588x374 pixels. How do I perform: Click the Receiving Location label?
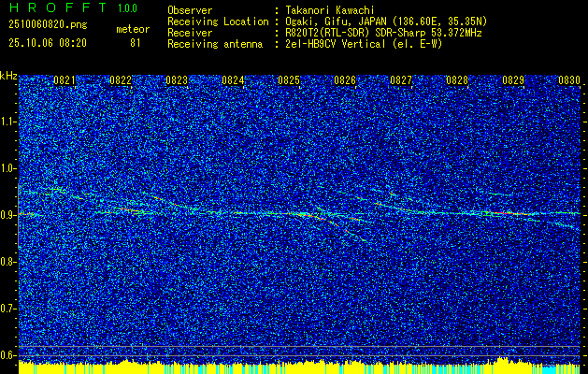coord(218,22)
